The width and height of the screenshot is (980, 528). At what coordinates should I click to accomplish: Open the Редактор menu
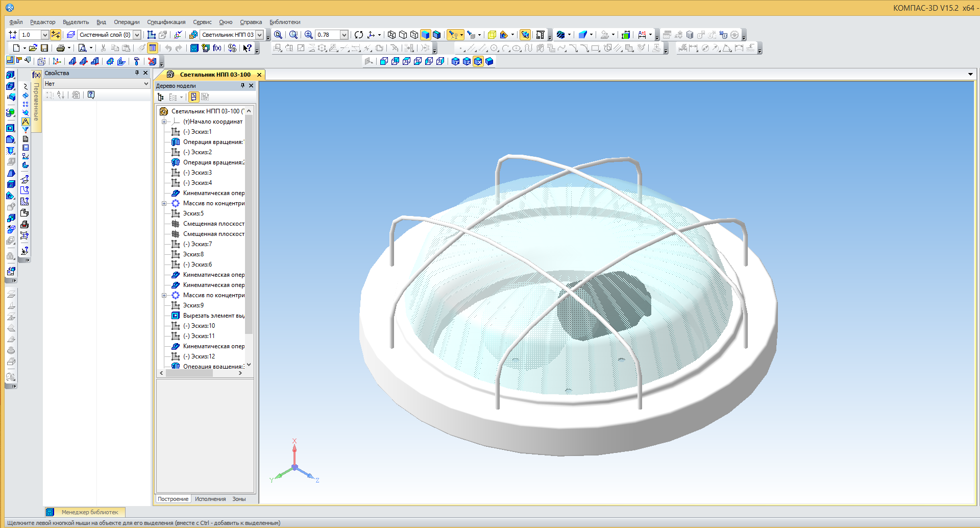pos(42,22)
